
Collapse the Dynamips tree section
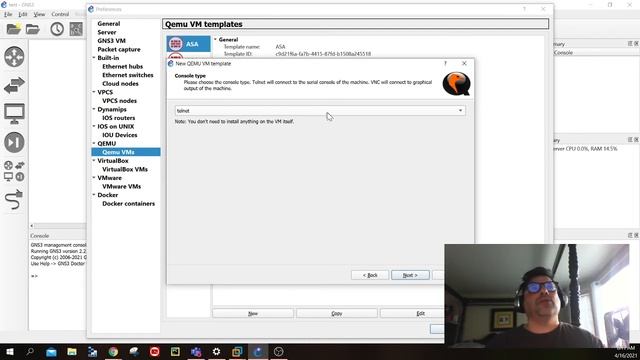[94, 109]
